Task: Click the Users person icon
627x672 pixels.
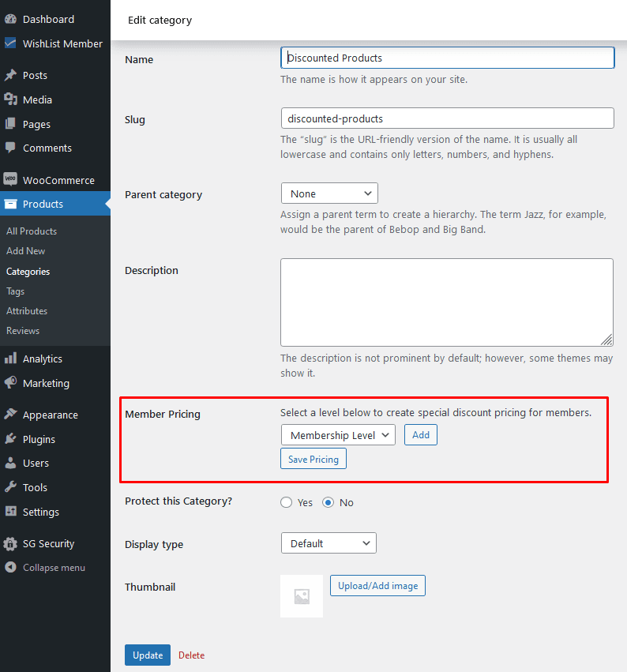Action: [x=11, y=463]
